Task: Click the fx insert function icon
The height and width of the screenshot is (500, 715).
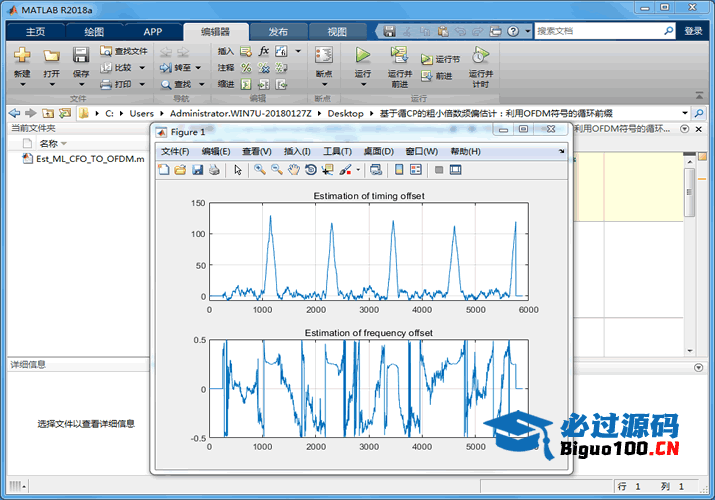Action: click(264, 51)
